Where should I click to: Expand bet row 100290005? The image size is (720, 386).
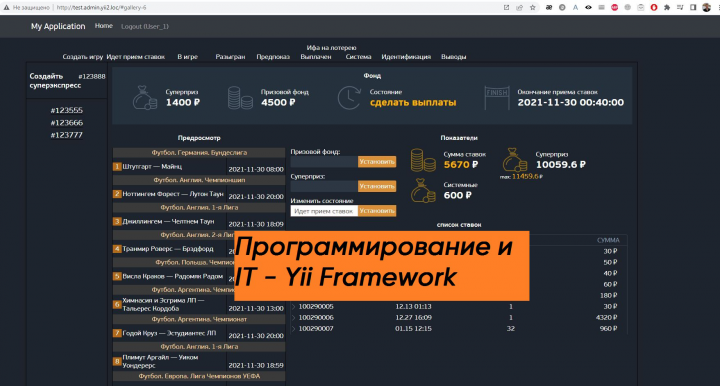[294, 307]
